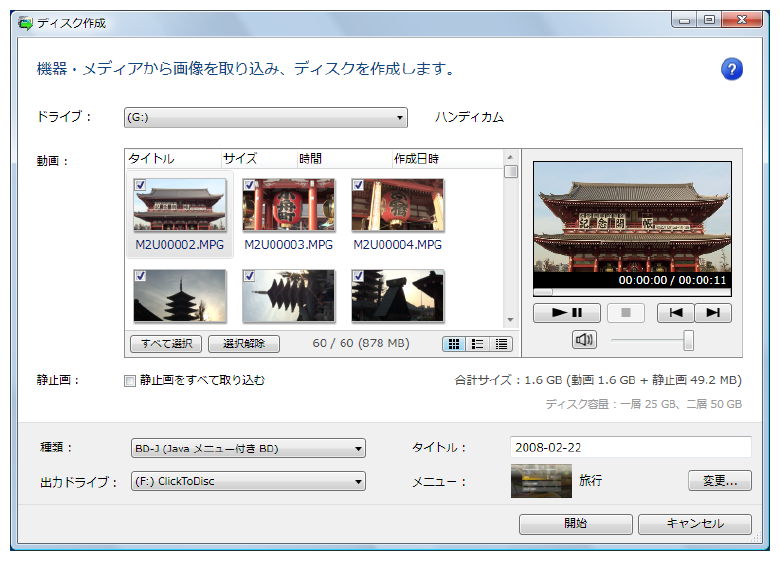Sort by the サイズ column header

coord(240,159)
